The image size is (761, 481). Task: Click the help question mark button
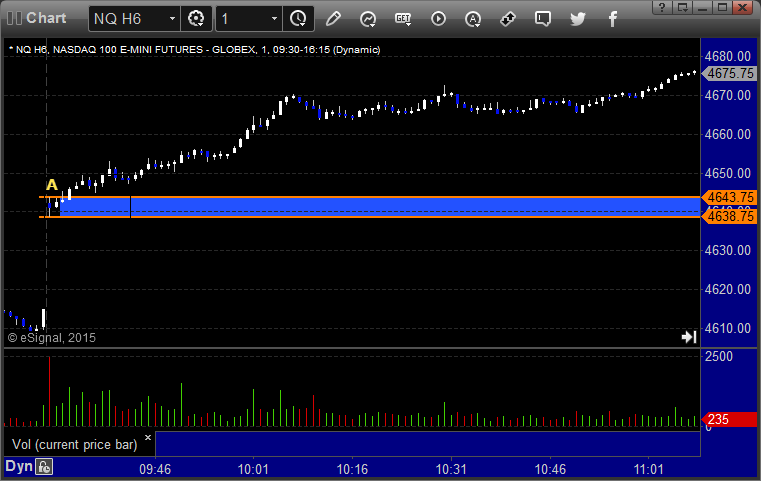point(662,7)
